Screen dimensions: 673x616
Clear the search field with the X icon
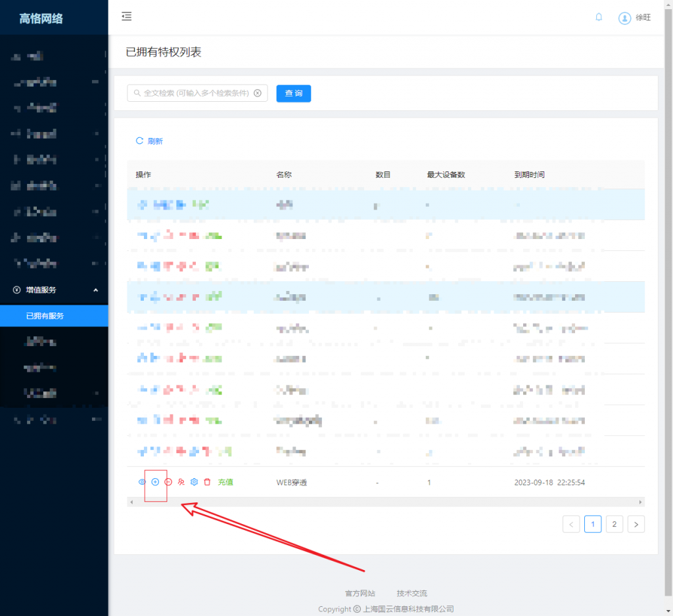258,93
